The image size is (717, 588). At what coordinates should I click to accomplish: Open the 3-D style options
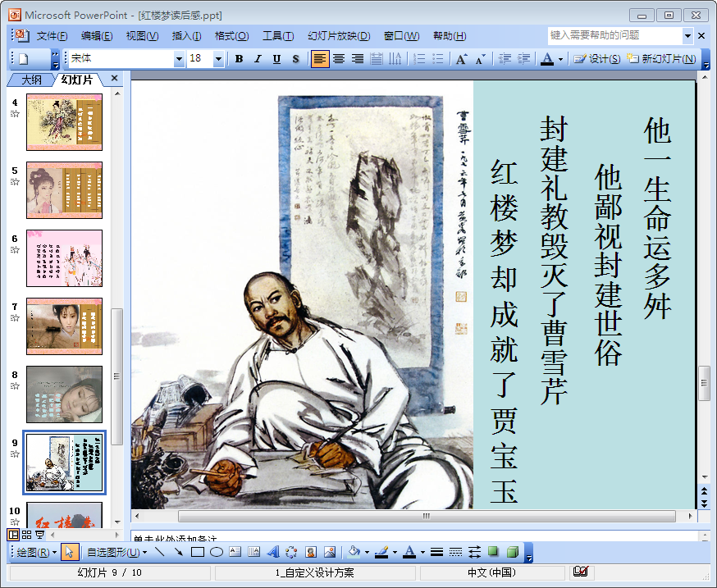(513, 552)
